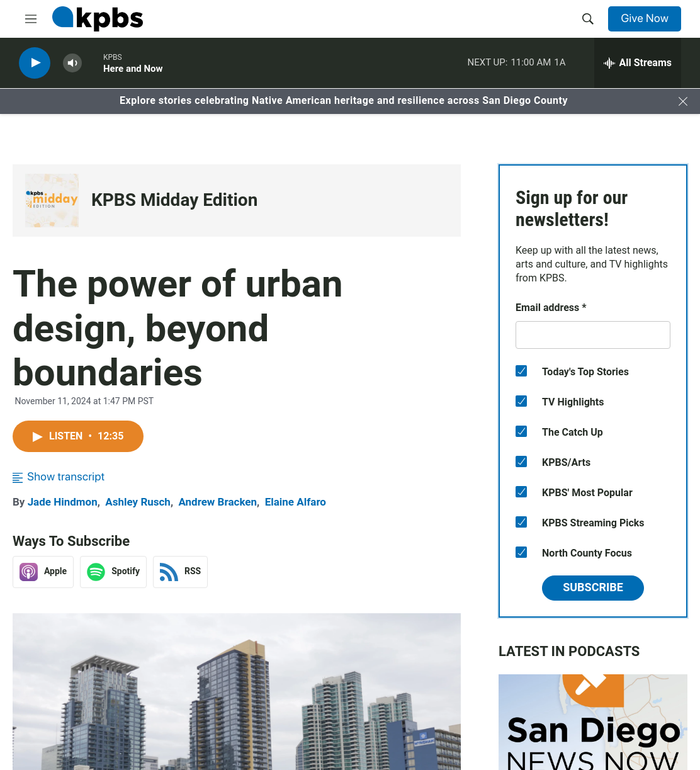Viewport: 700px width, 770px height.
Task: Click the LATEST IN PODCASTS heading
Action: point(569,652)
